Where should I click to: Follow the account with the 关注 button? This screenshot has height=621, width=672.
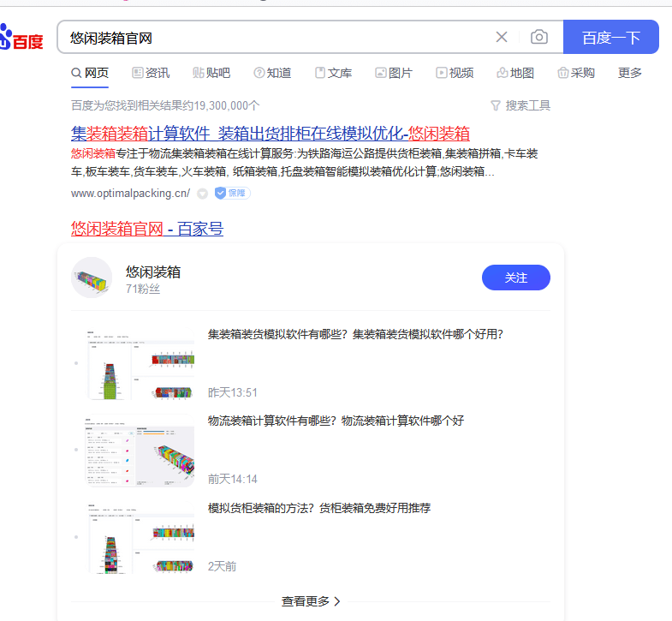(516, 278)
